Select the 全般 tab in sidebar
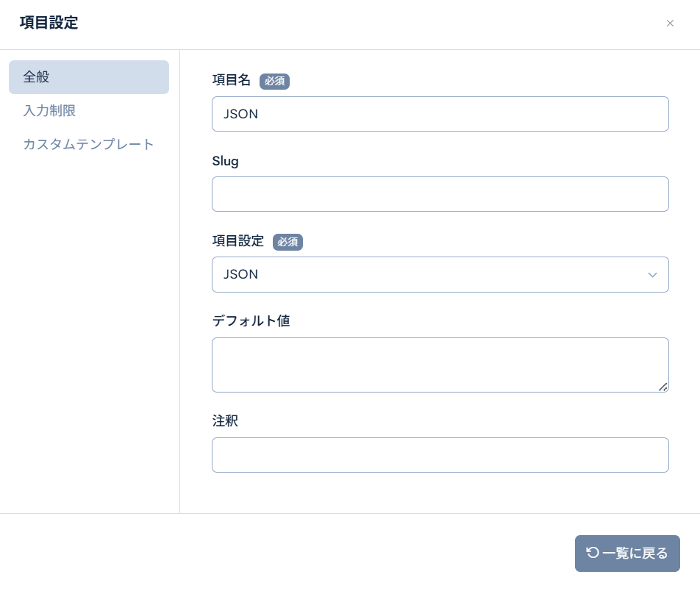Screen dimensions: 700x591 (89, 77)
